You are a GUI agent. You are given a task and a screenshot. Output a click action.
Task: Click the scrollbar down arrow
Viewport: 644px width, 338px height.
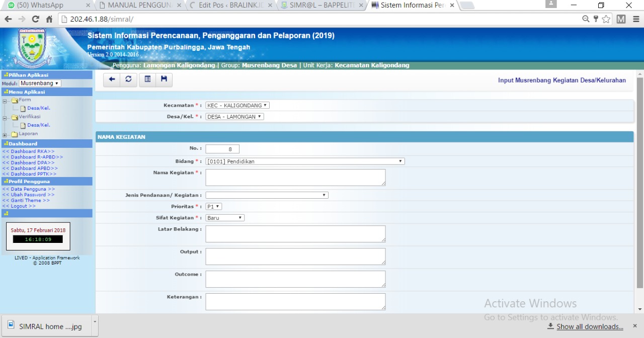click(x=640, y=309)
